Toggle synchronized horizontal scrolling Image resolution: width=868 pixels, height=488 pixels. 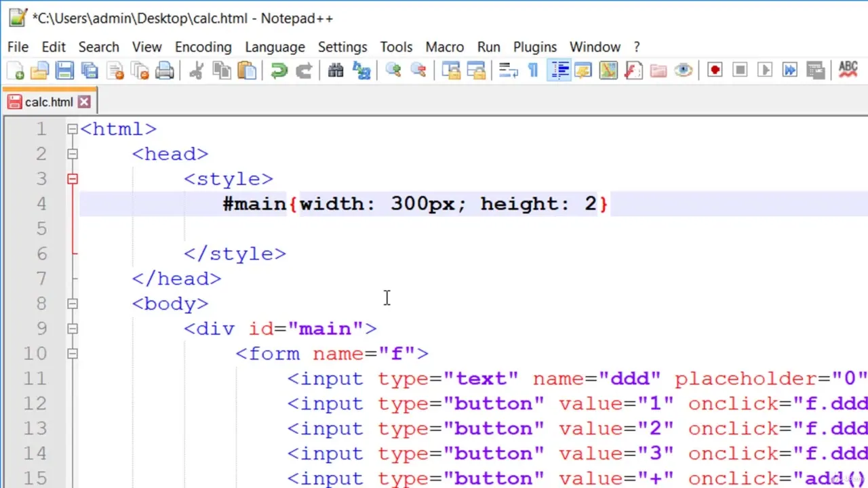(x=476, y=70)
